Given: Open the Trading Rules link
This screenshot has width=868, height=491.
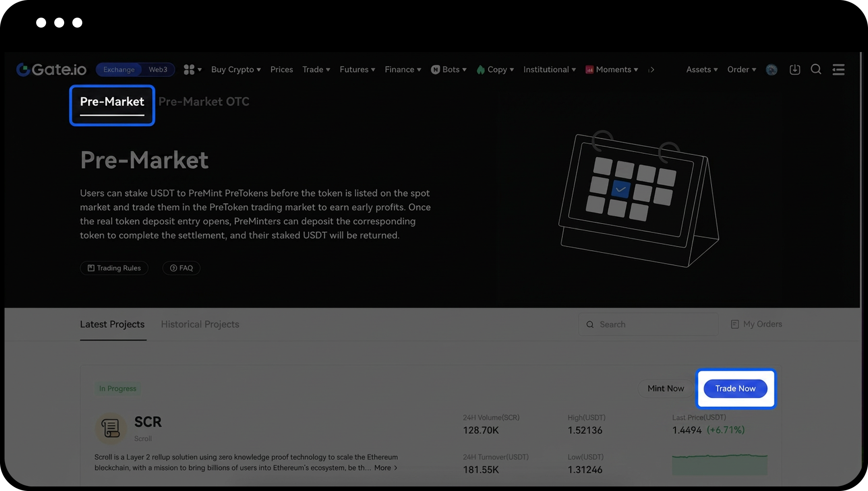Looking at the screenshot, I should click(114, 268).
